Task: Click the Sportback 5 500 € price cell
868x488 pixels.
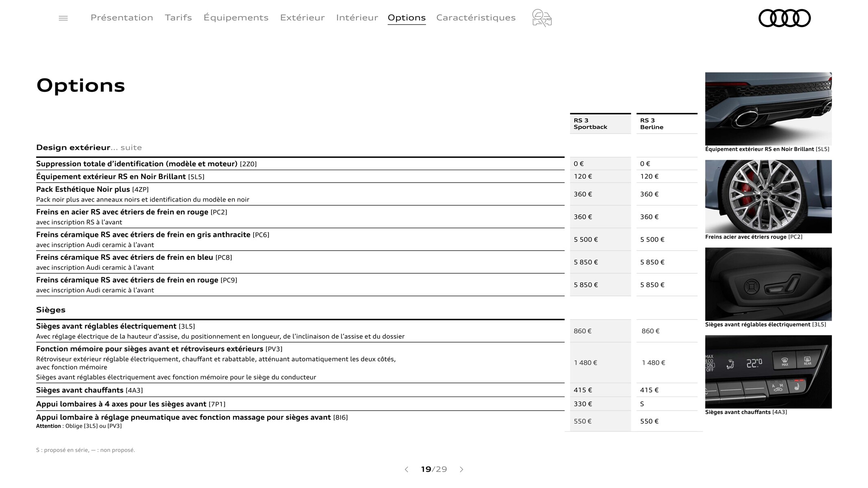Action: click(x=600, y=240)
